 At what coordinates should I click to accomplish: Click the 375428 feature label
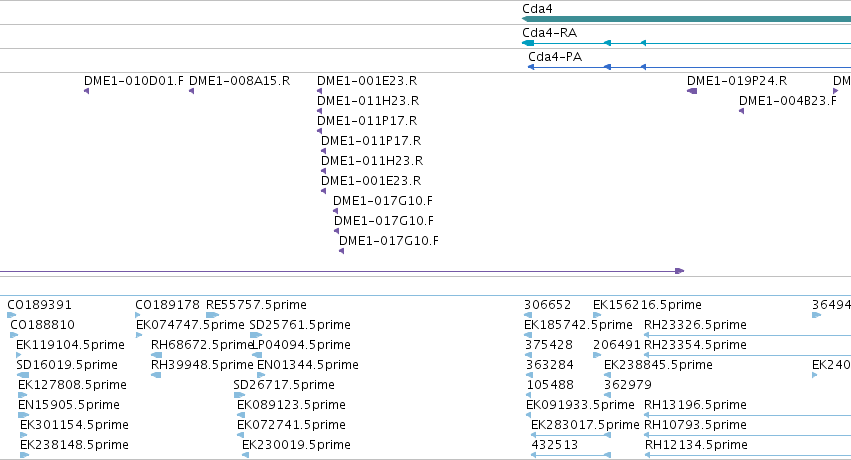[x=549, y=345]
